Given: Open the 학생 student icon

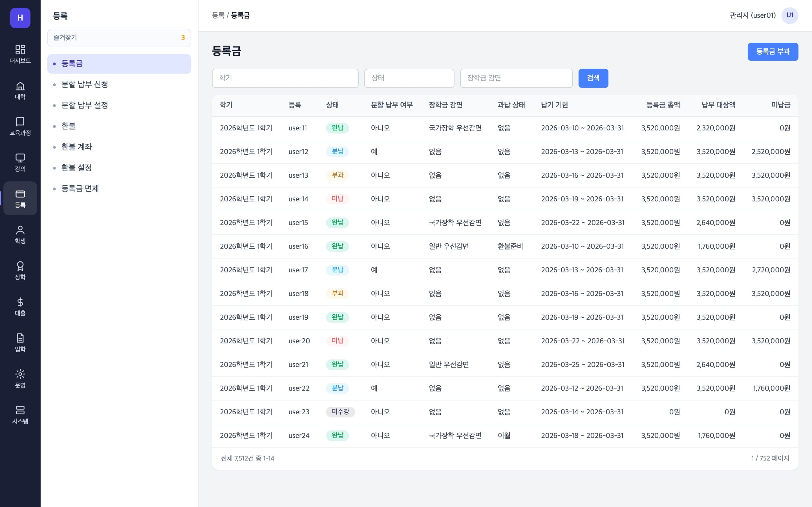Looking at the screenshot, I should 20,234.
